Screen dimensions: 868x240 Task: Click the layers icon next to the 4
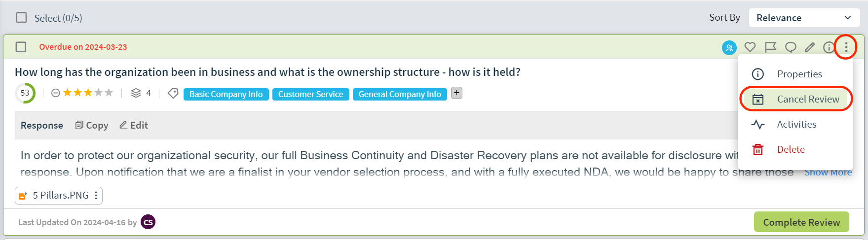pyautogui.click(x=136, y=93)
